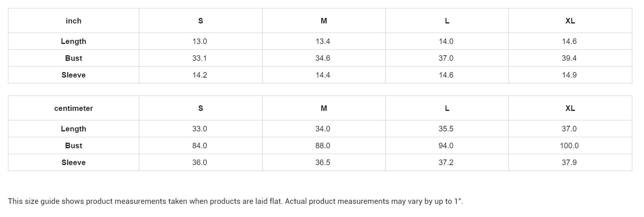Click the 94.0 Bust value for L
This screenshot has height=217, width=644.
pyautogui.click(x=446, y=146)
